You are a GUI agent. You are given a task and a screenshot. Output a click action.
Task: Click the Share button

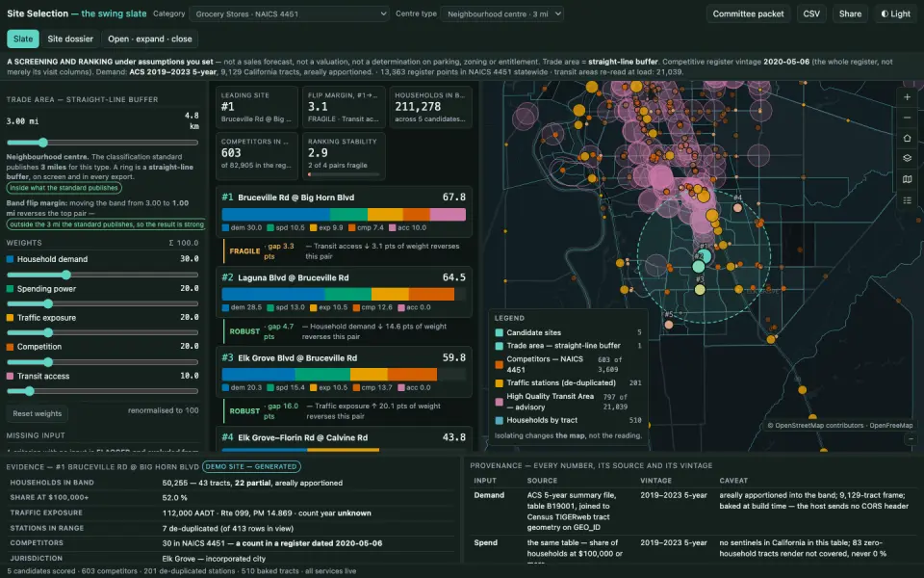(x=850, y=14)
